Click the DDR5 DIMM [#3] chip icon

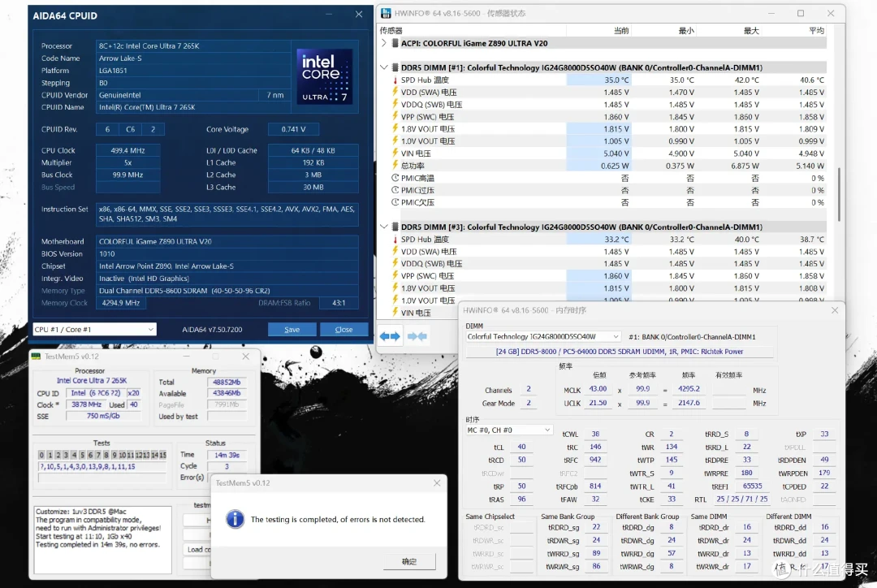(x=395, y=227)
